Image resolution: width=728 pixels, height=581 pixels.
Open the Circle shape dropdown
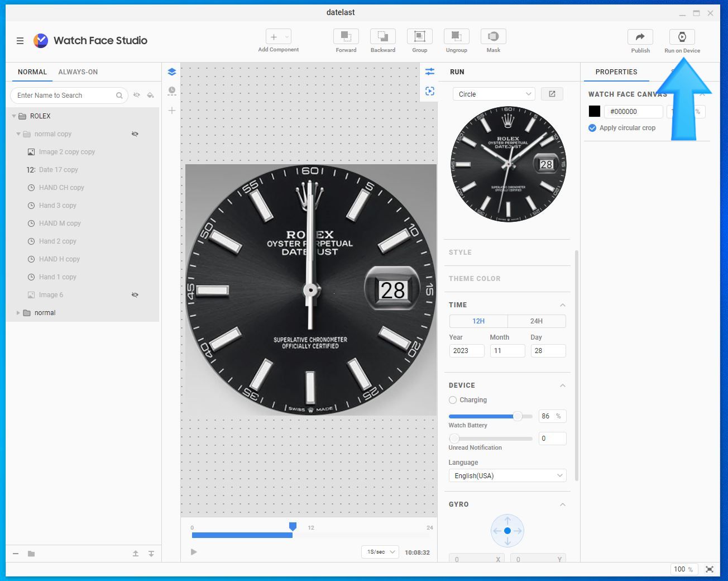coord(494,94)
